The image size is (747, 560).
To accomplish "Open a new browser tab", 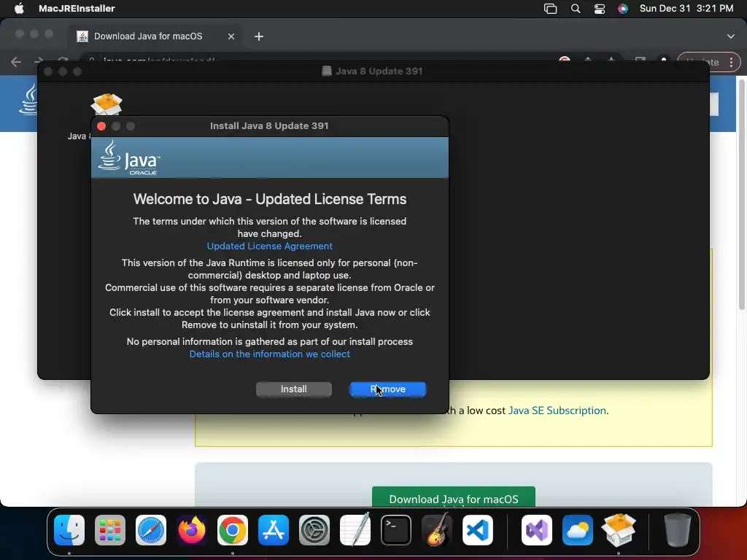I will [x=259, y=36].
